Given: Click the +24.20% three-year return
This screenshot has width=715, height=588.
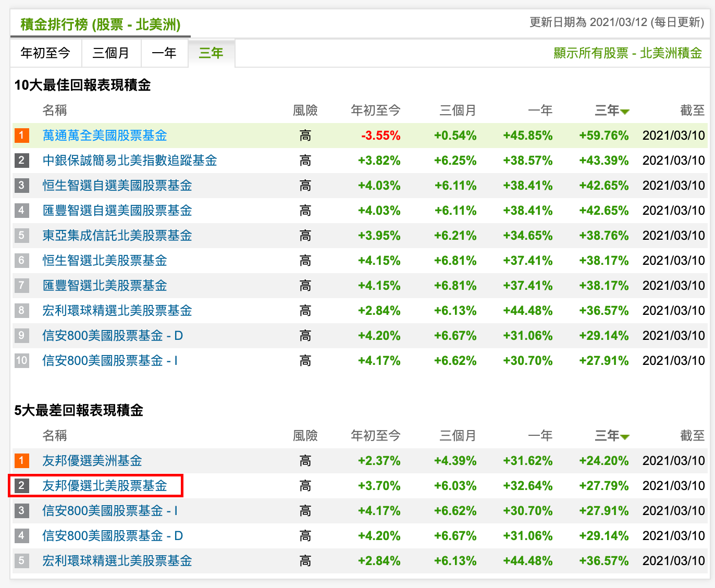Looking at the screenshot, I should click(x=604, y=461).
